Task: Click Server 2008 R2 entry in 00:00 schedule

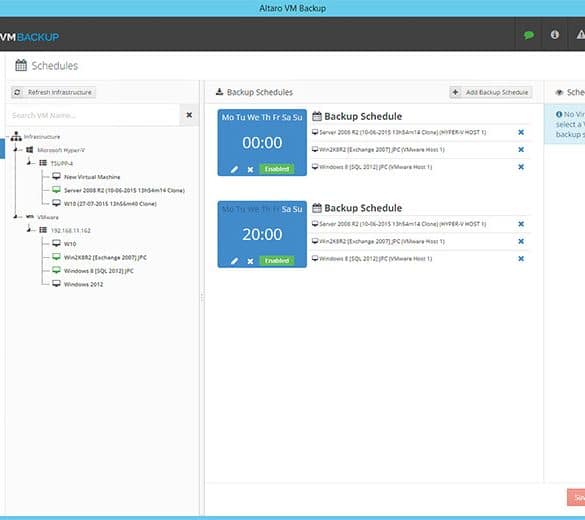Action: (x=399, y=132)
